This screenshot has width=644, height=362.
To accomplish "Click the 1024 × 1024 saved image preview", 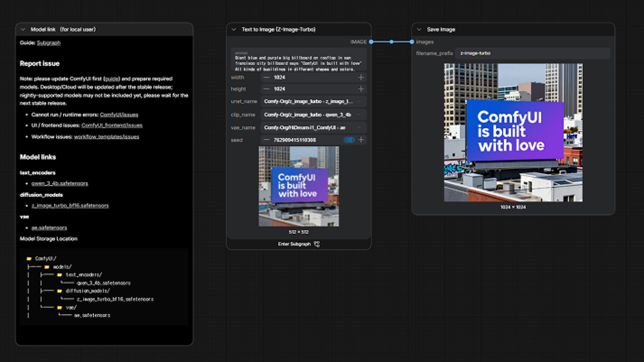I will coord(513,132).
